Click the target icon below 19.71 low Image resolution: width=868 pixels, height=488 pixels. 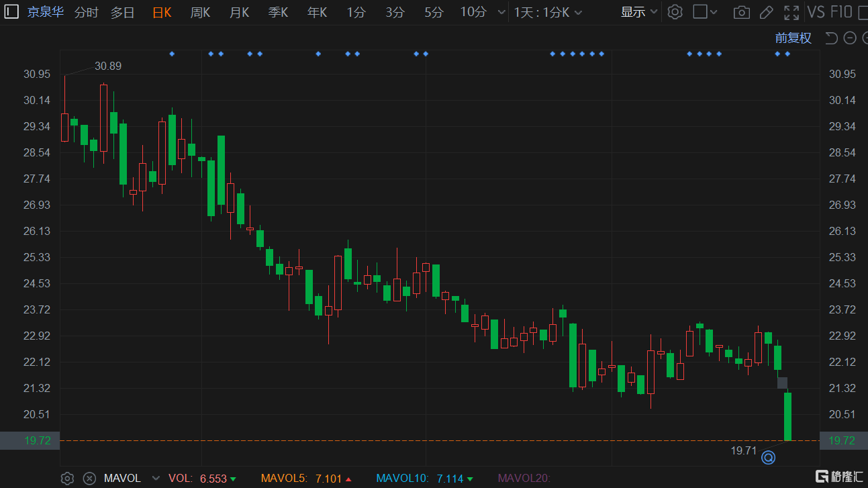[768, 458]
